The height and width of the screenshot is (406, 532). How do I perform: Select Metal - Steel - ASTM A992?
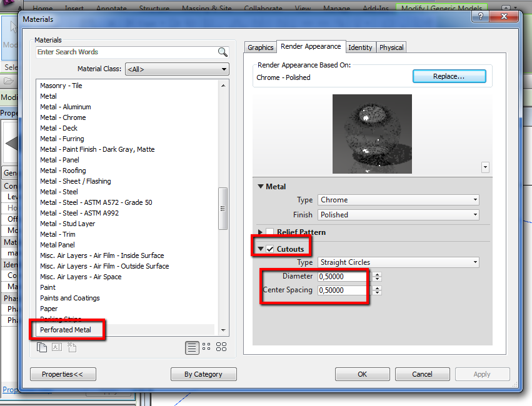(x=79, y=213)
